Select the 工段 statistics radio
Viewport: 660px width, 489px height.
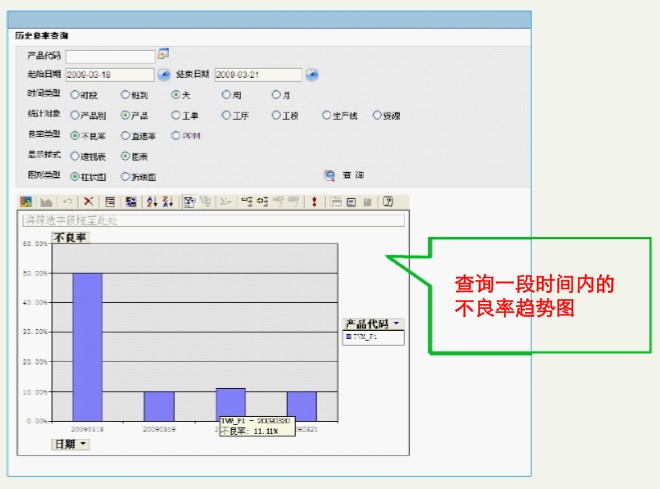276,115
